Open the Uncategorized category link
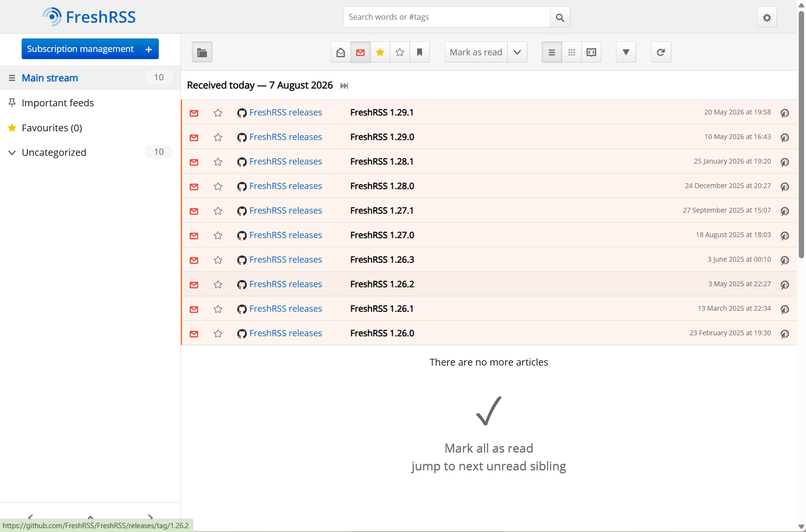The width and height of the screenshot is (806, 532). point(54,152)
